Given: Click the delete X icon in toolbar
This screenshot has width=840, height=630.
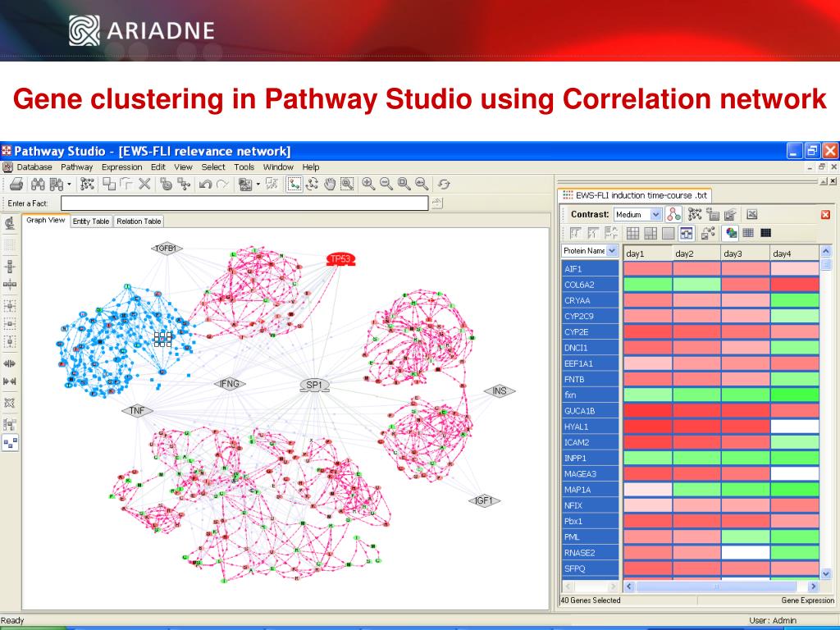Looking at the screenshot, I should [x=144, y=185].
